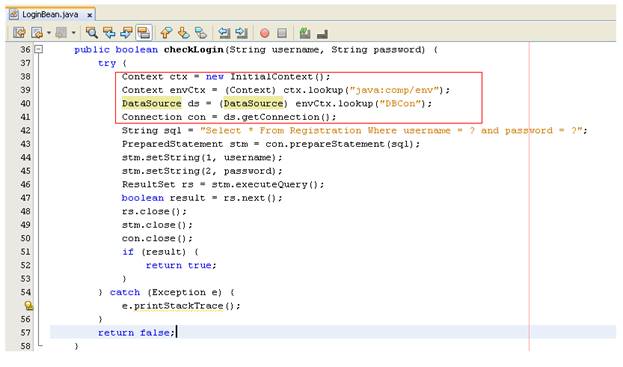Click the method name checkLogin
This screenshot has width=623, height=367.
point(194,50)
